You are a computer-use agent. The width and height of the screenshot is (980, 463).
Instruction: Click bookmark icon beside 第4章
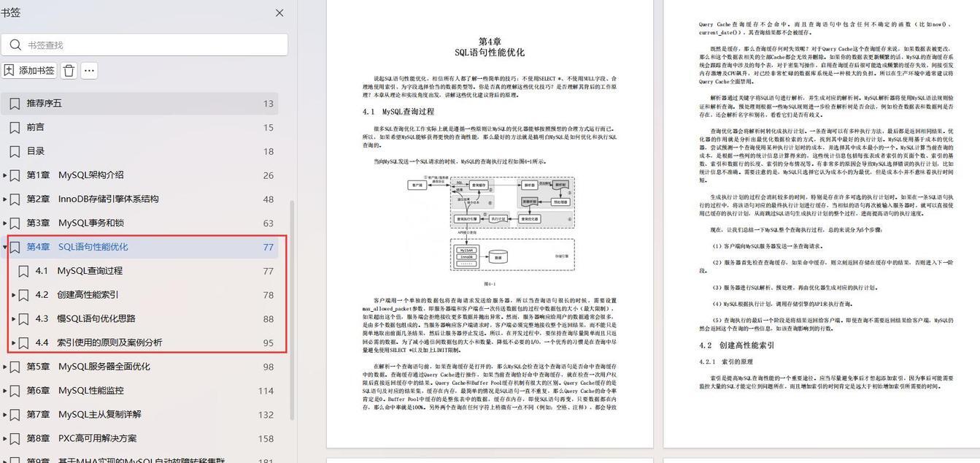click(15, 247)
